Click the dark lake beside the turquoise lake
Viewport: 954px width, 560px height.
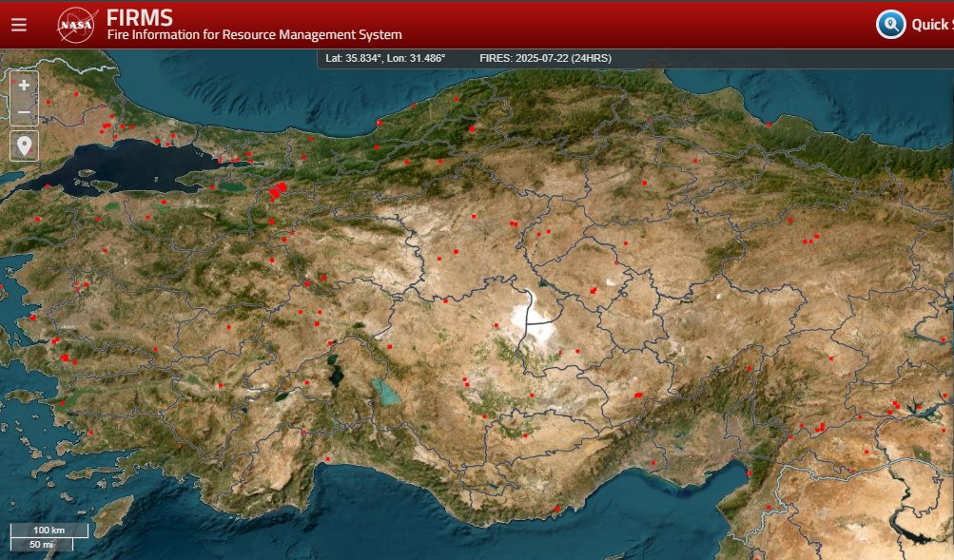(336, 371)
